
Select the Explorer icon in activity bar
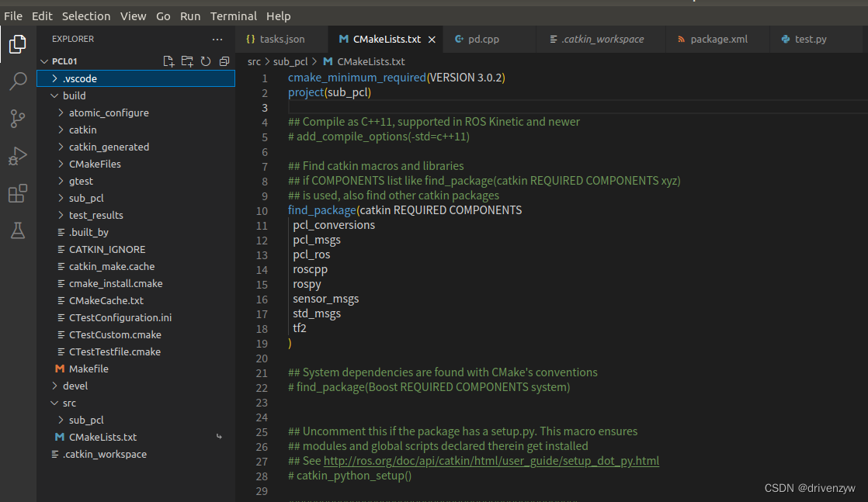18,44
